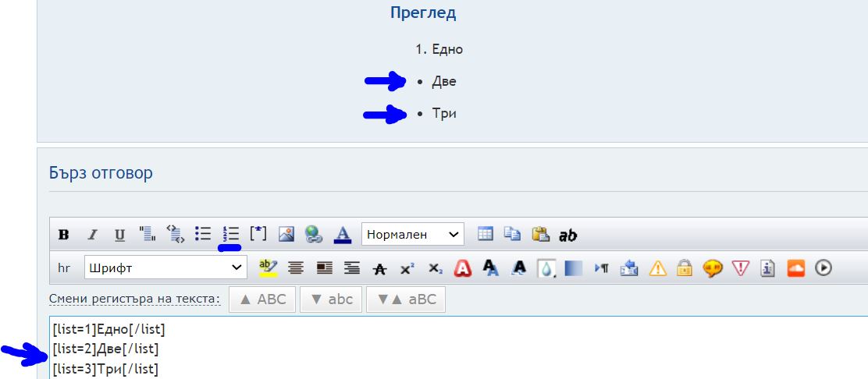Click the ▼ abc lowercase button
This screenshot has width=868, height=379.
point(332,299)
